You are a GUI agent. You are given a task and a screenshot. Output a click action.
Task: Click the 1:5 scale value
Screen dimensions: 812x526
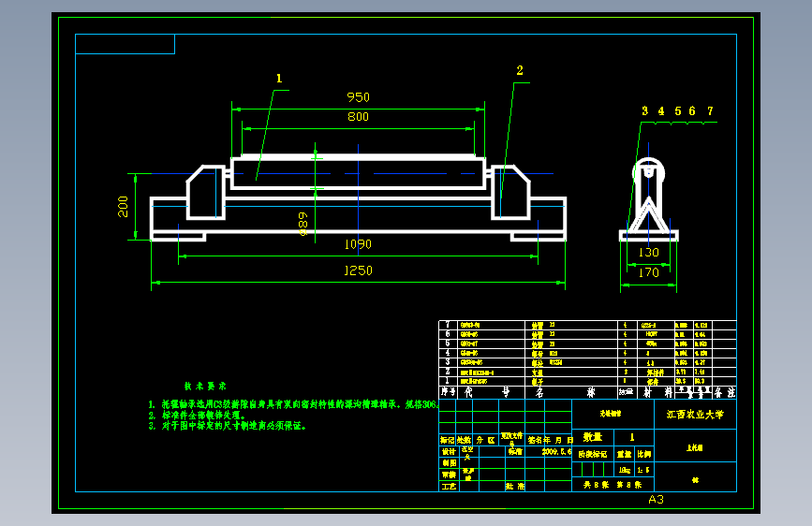click(643, 470)
